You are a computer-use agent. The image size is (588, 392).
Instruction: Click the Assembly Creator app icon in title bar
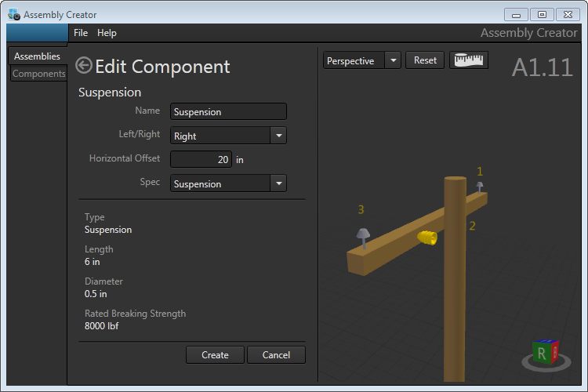(x=13, y=14)
